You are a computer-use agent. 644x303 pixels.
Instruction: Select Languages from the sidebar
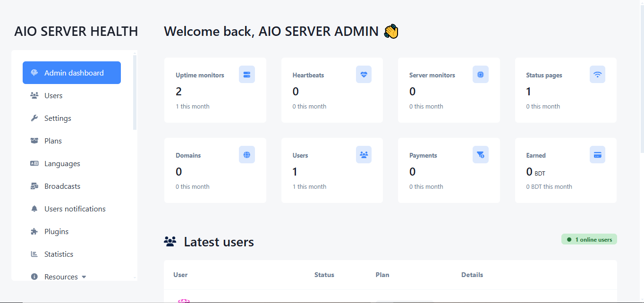point(62,164)
